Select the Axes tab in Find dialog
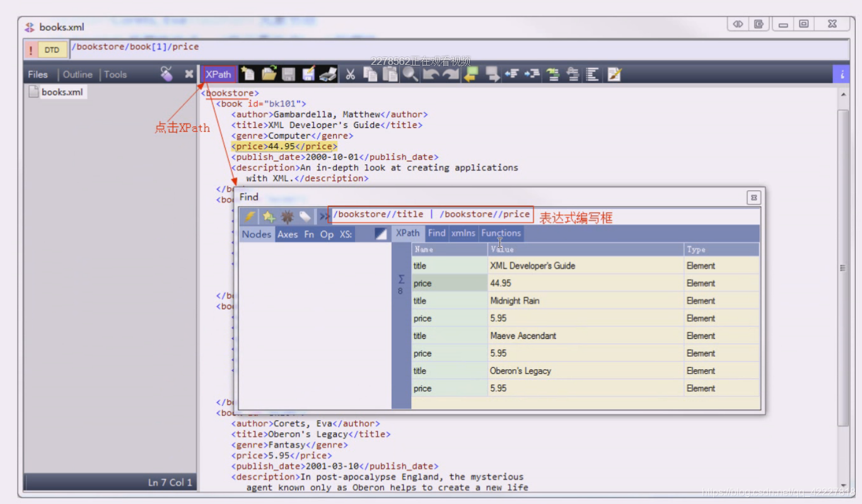The image size is (862, 504). (288, 234)
